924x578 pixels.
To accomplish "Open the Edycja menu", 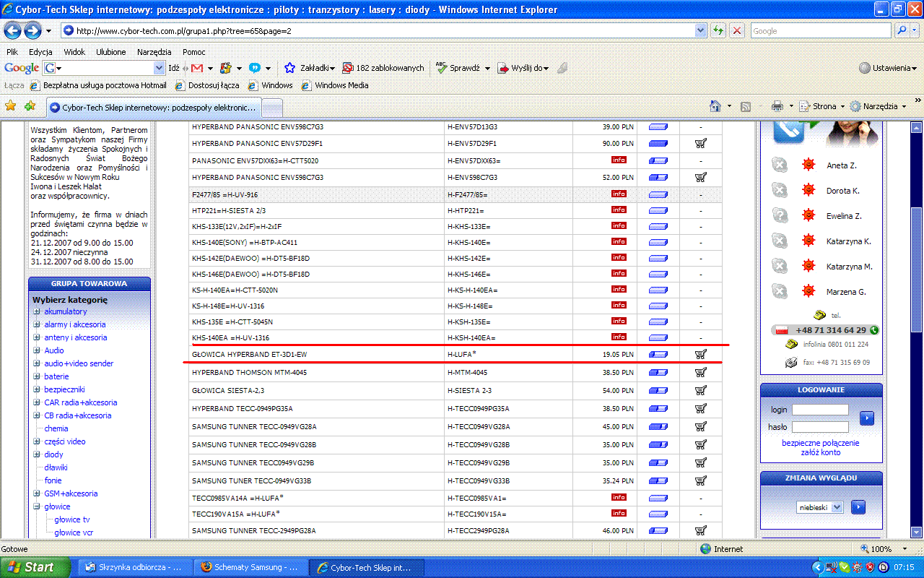I will [40, 52].
